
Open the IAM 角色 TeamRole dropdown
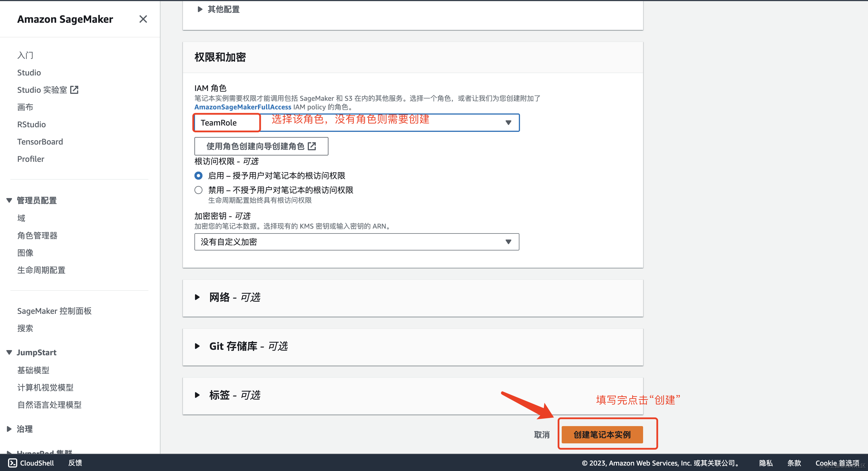tap(357, 123)
